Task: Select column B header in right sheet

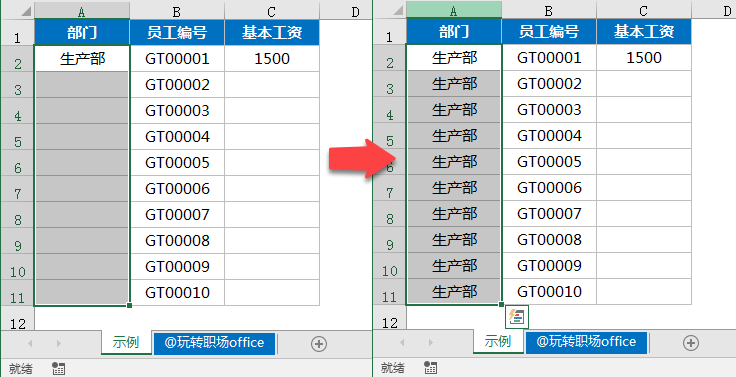Action: [x=549, y=10]
